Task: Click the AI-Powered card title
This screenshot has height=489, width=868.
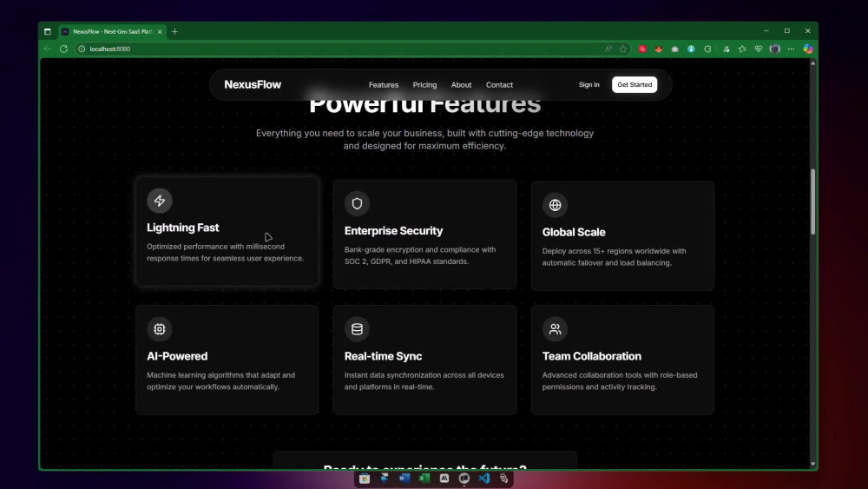Action: pos(177,356)
